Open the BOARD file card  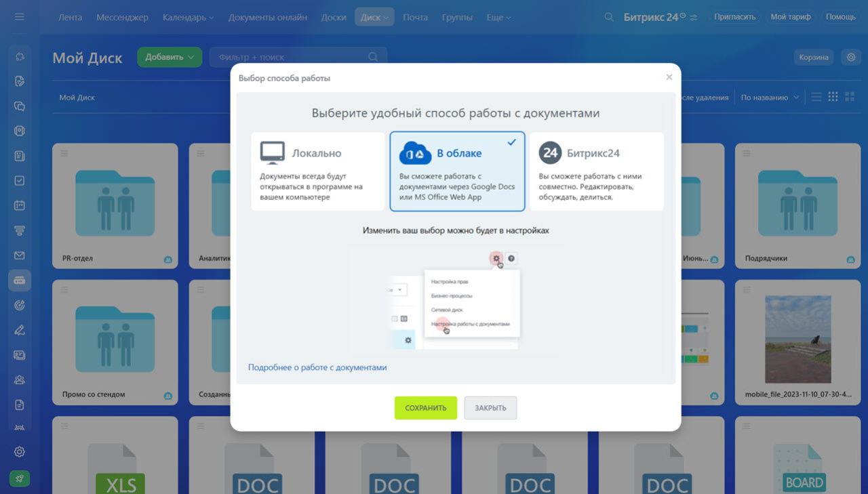798,455
